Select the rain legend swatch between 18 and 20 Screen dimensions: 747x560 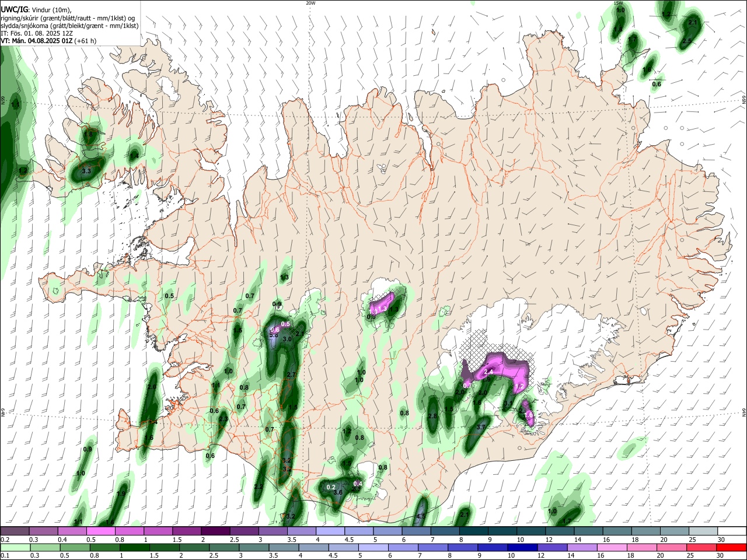(x=642, y=548)
